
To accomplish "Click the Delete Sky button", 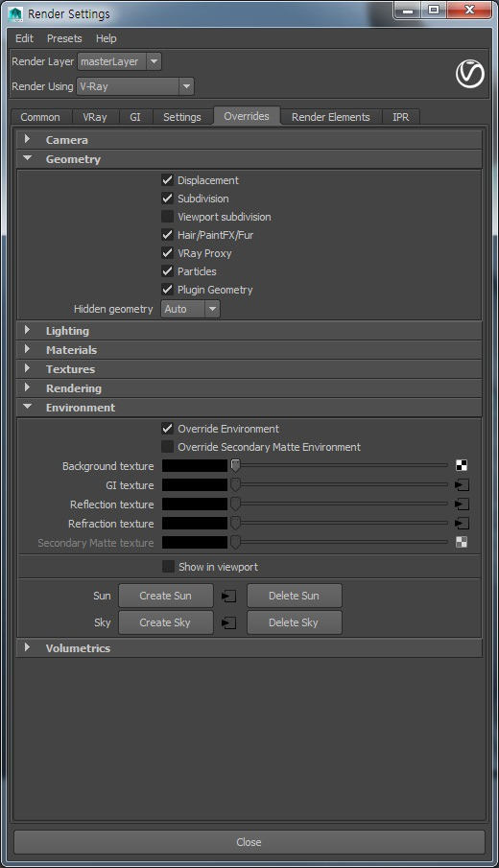I will 294,622.
